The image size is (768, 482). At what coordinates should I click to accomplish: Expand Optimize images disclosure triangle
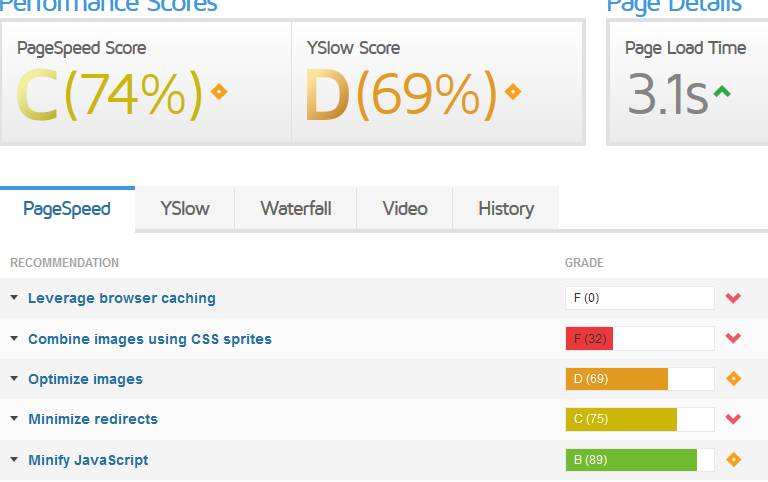pos(14,379)
